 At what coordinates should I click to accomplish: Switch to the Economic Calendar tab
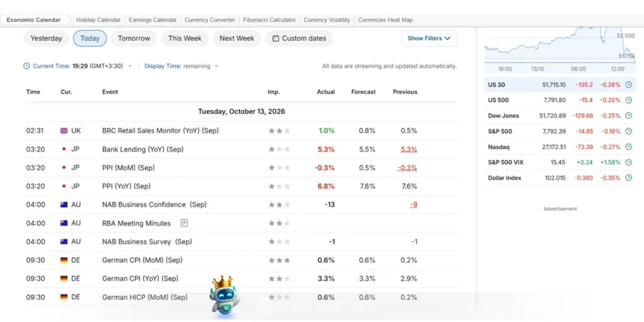click(x=34, y=19)
